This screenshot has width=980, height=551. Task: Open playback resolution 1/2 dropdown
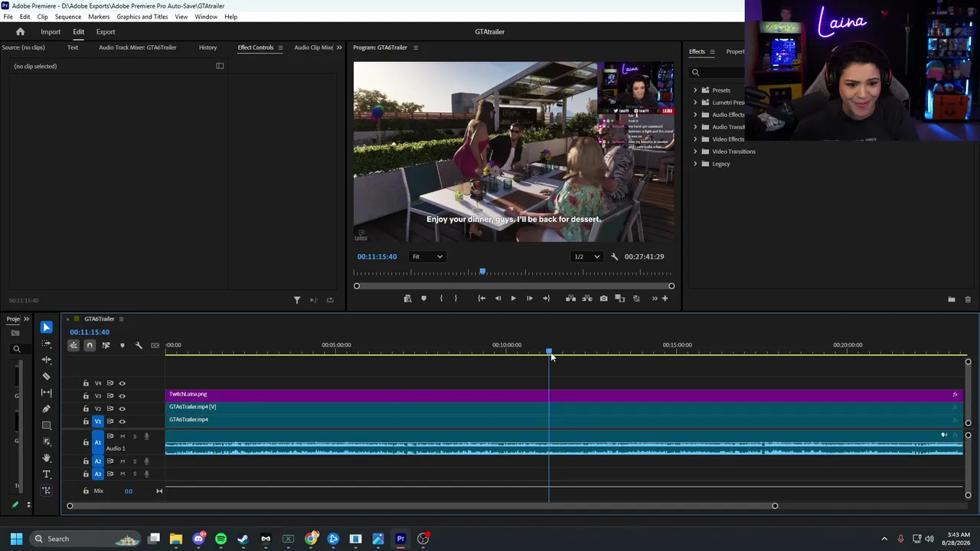pos(587,257)
